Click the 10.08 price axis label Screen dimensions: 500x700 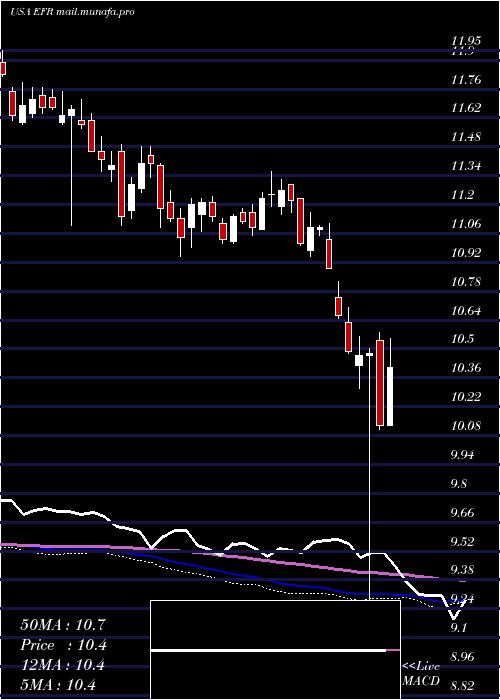click(466, 425)
